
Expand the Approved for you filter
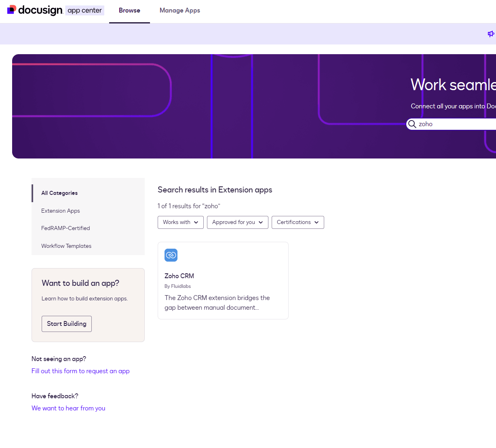point(237,222)
